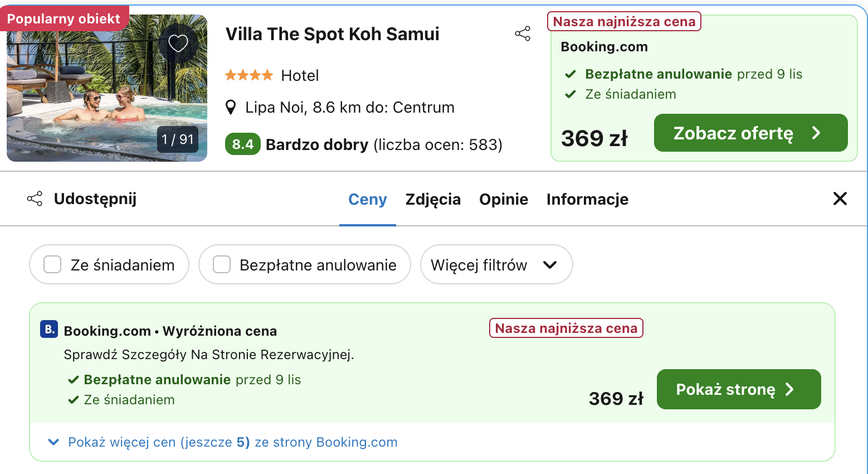
Task: Tick the Bezpłatne anulowanie checkbox
Action: tap(222, 264)
